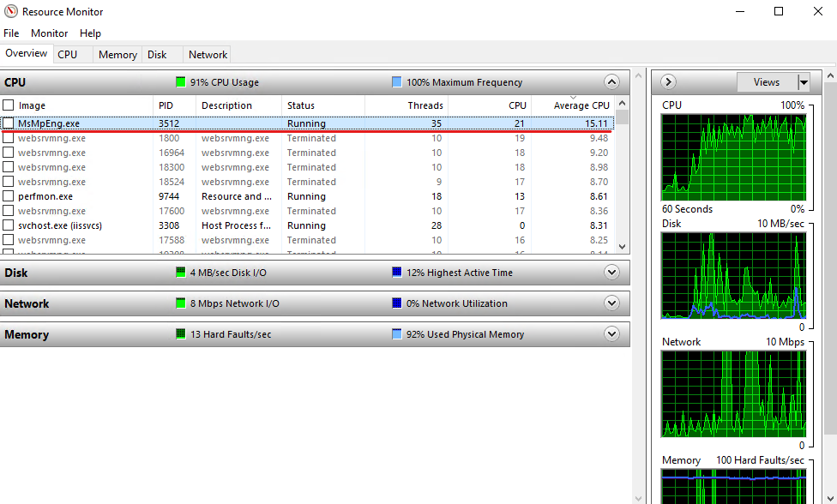This screenshot has width=837, height=504.
Task: Check the perfmon.exe process checkbox
Action: point(8,196)
